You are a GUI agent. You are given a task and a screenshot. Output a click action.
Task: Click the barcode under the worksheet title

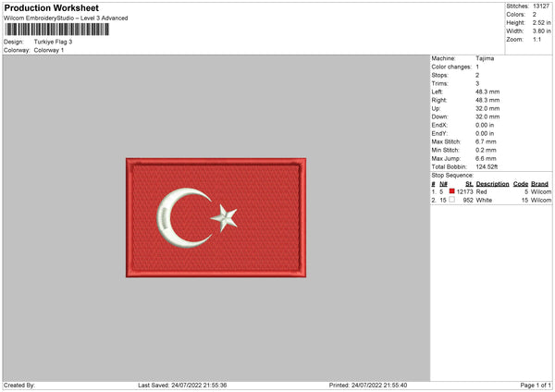click(57, 30)
